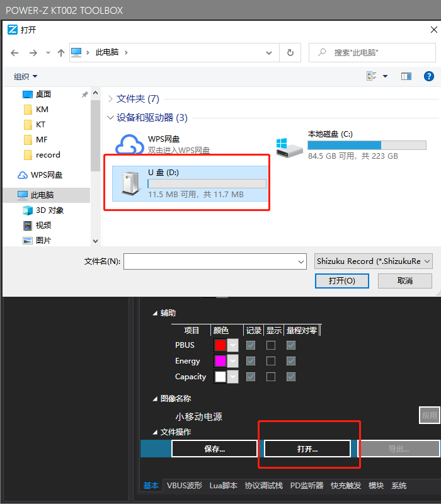441x504 pixels.
Task: Switch to the PD监听器 tab
Action: [x=307, y=485]
